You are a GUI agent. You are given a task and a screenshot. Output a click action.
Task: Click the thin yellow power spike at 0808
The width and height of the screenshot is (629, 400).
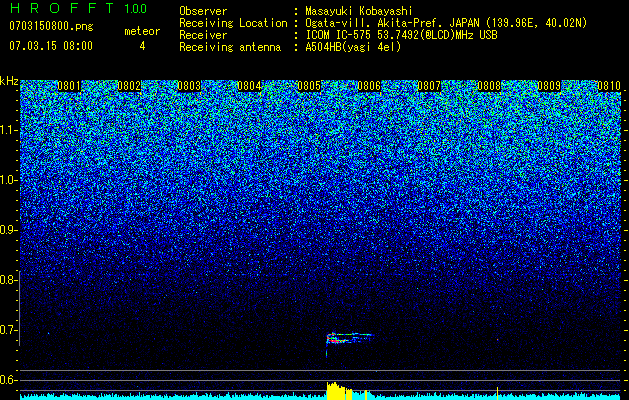(x=497, y=393)
